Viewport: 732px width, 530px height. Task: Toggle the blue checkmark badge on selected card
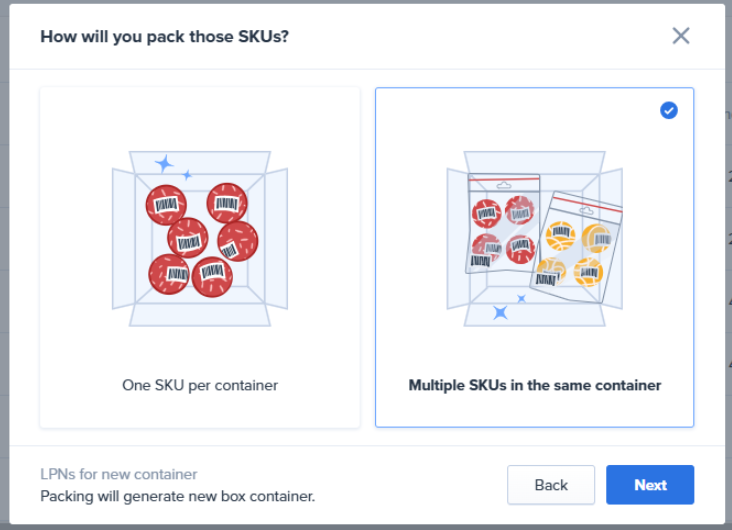pyautogui.click(x=669, y=110)
